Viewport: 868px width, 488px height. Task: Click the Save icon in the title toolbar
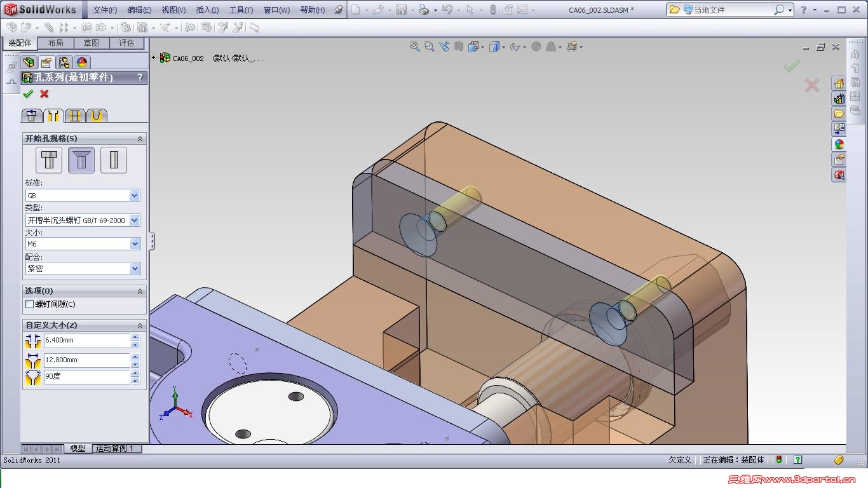(x=401, y=10)
